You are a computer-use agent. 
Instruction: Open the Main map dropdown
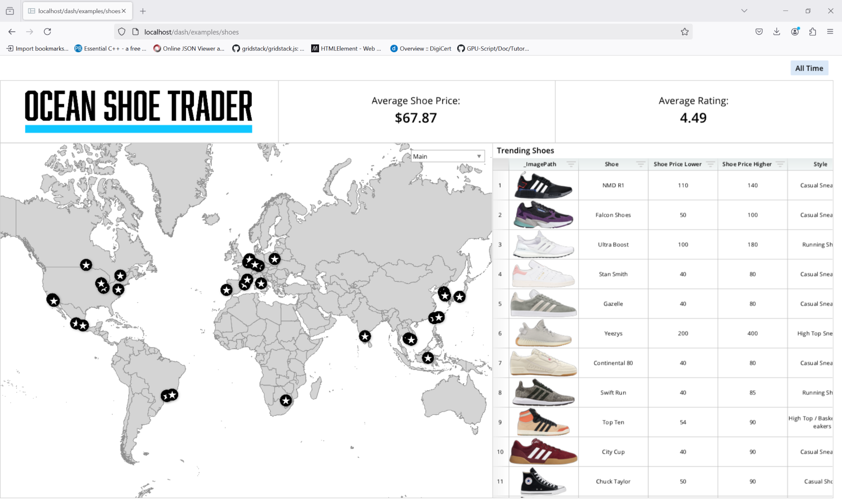click(x=448, y=156)
